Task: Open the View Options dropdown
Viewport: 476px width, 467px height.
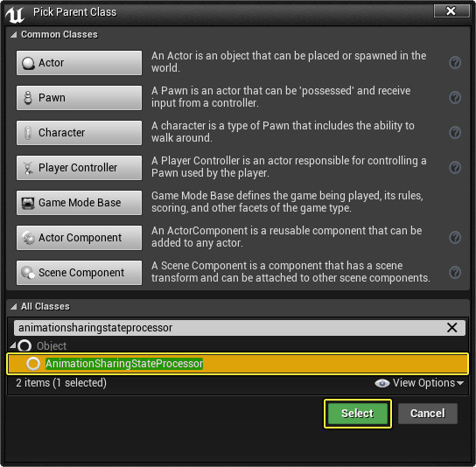Action: click(419, 383)
